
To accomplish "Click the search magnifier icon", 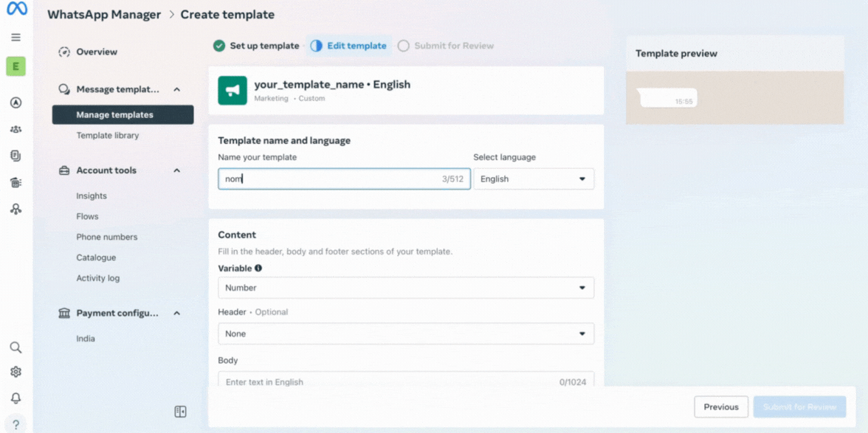I will coord(16,347).
